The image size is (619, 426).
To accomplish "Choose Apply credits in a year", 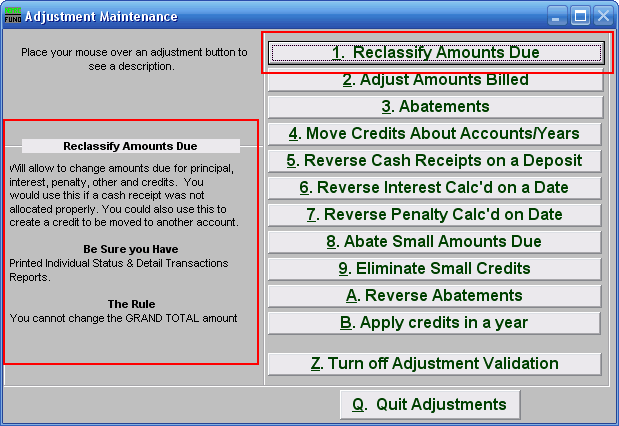I will click(x=435, y=323).
